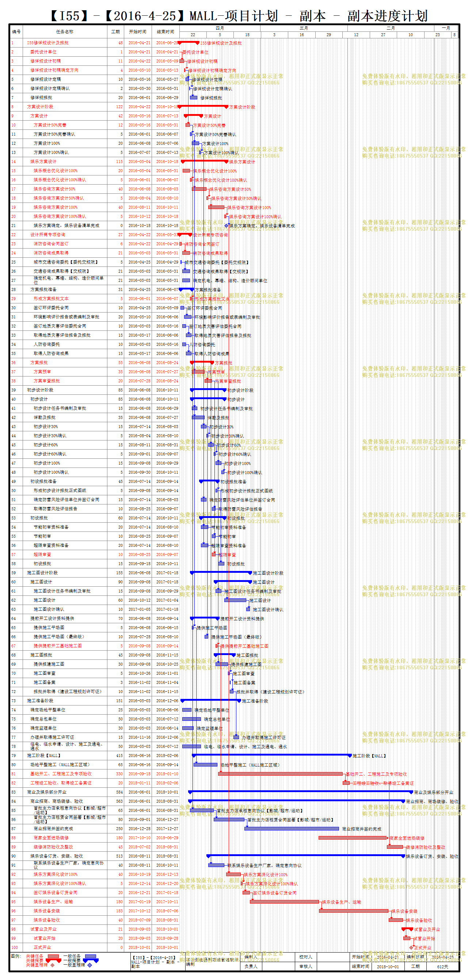Select task name 娱乐方案设计 in row 14
This screenshot has width=468, height=980.
43,162
